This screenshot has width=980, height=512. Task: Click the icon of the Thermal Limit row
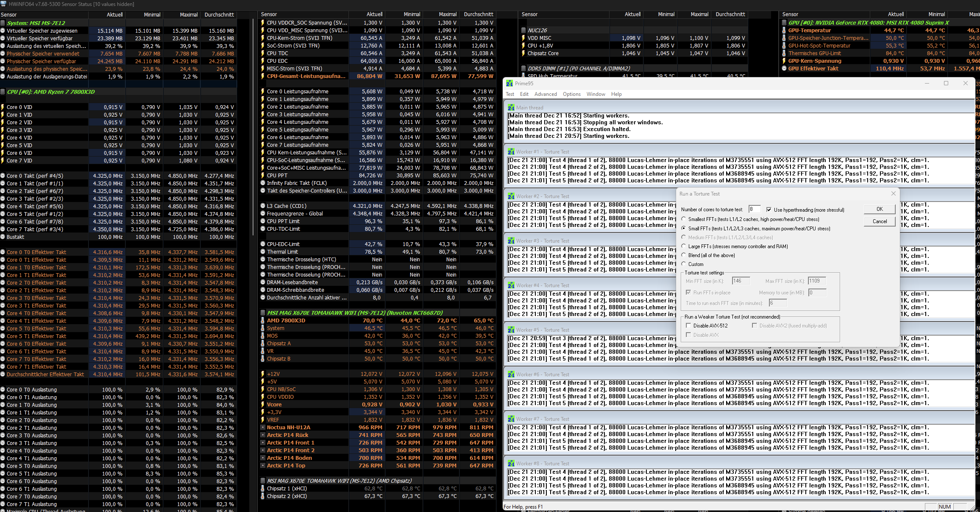point(263,252)
